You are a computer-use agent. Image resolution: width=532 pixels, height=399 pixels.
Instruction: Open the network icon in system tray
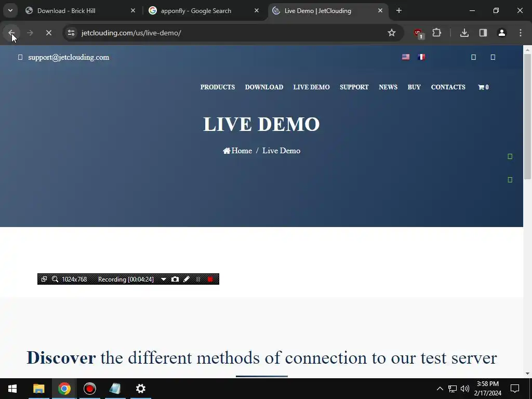click(x=453, y=389)
